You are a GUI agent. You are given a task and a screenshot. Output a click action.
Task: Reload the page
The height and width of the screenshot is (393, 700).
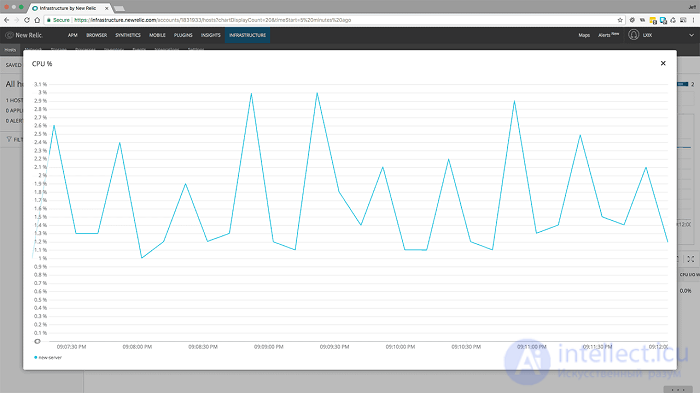[27, 20]
